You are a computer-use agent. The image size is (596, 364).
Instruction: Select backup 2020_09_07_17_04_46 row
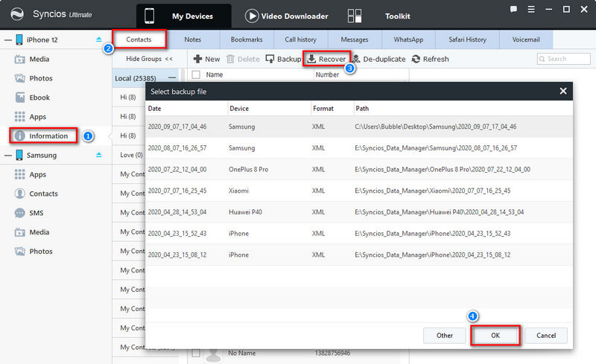359,127
